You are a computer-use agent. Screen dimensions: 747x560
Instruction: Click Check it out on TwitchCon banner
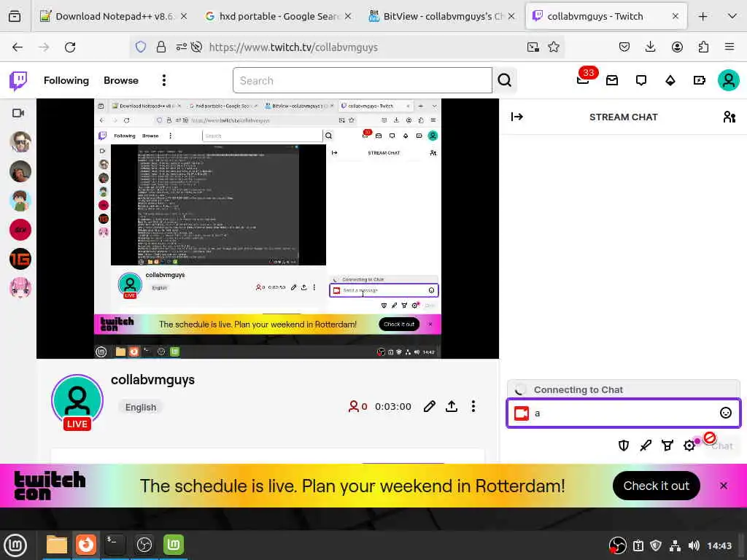pyautogui.click(x=656, y=486)
